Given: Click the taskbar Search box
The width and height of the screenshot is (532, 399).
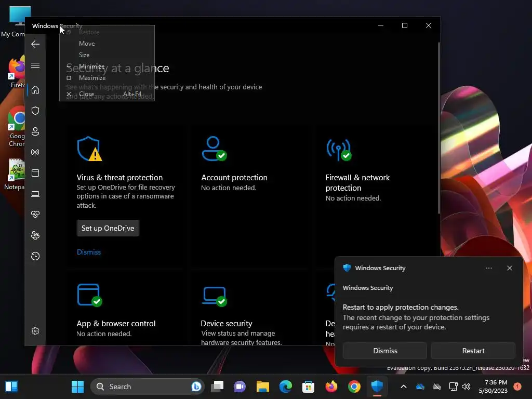Looking at the screenshot, I should tap(147, 387).
